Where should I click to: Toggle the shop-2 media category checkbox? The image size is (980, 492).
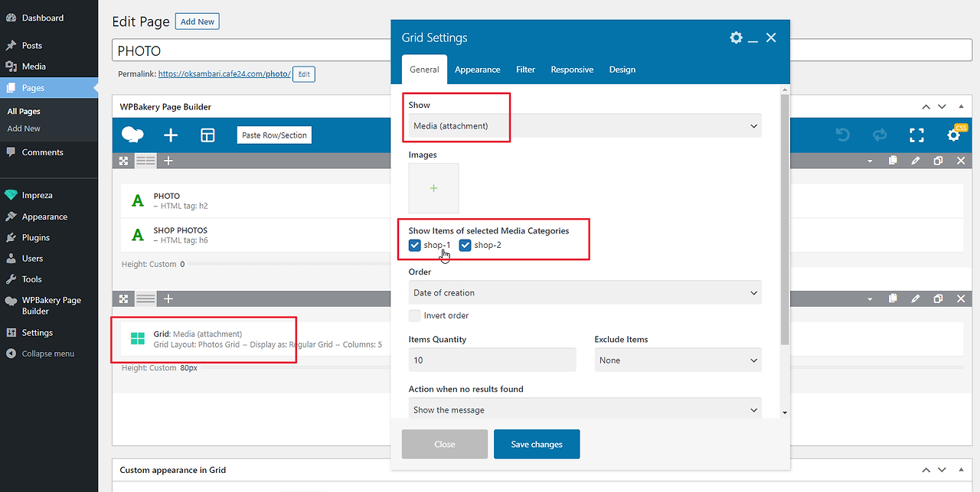pos(465,245)
